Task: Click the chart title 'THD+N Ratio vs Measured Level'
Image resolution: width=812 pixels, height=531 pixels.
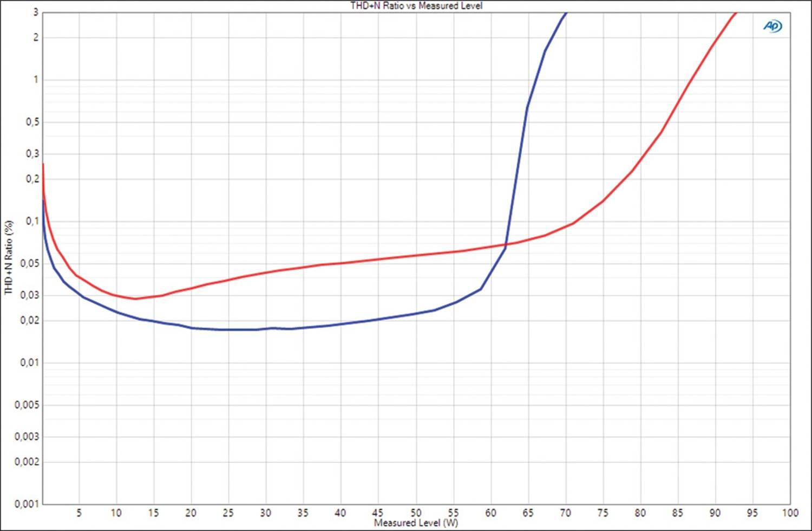Action: tap(416, 5)
